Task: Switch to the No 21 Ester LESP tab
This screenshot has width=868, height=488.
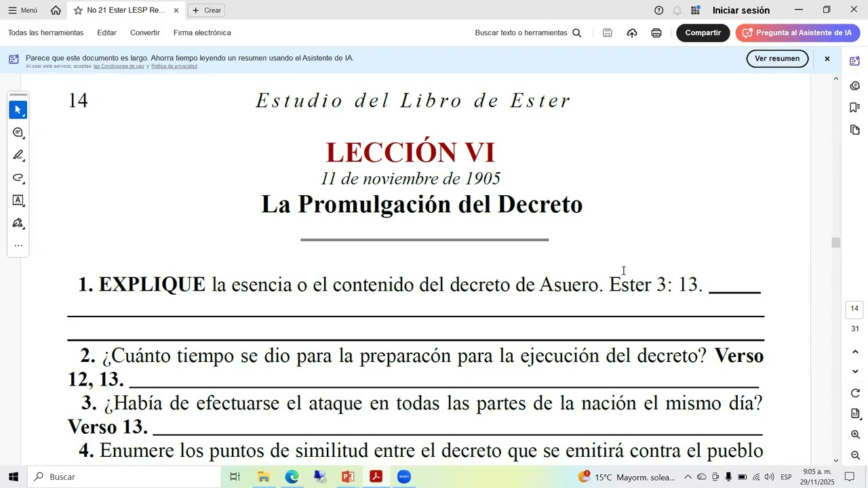Action: pyautogui.click(x=126, y=10)
